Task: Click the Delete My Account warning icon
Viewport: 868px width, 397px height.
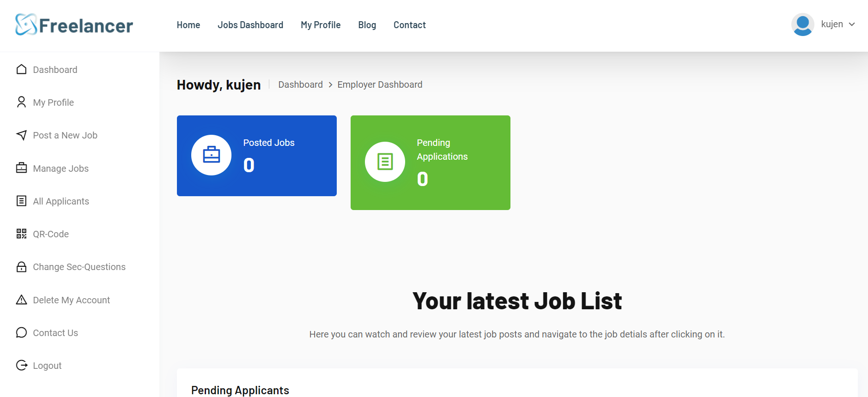Action: coord(21,300)
